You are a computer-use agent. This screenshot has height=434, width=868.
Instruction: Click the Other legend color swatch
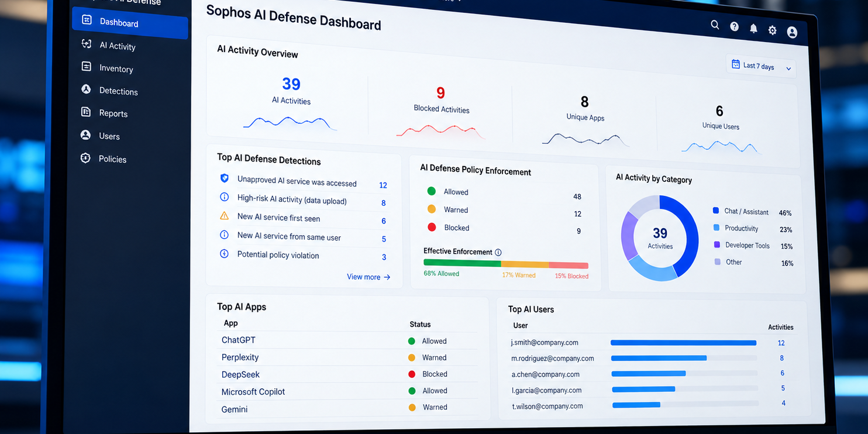click(718, 261)
